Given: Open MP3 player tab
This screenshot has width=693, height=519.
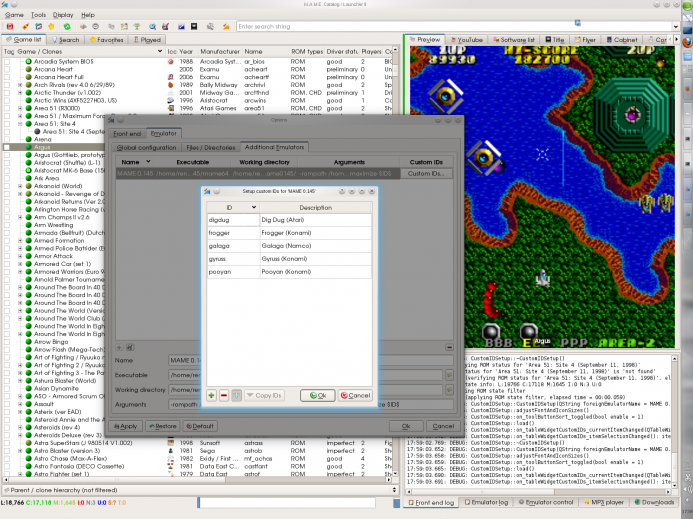Looking at the screenshot, I should (604, 502).
